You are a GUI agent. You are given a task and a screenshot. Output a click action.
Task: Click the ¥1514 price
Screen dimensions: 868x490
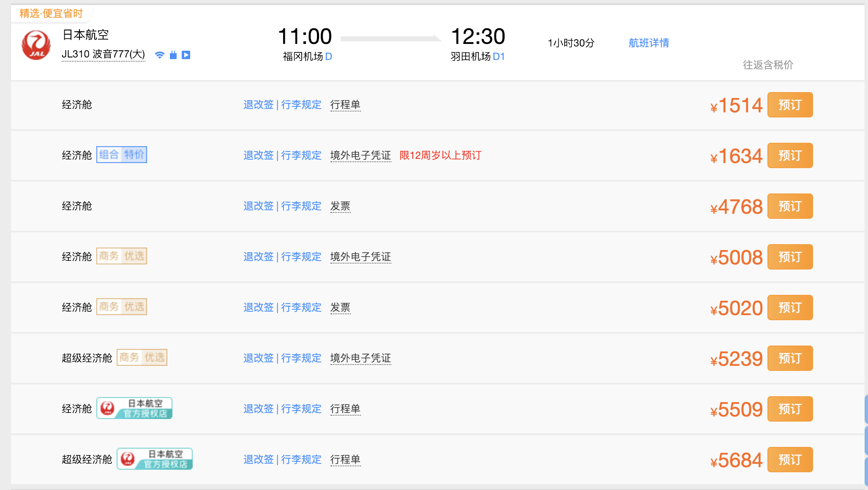[737, 105]
